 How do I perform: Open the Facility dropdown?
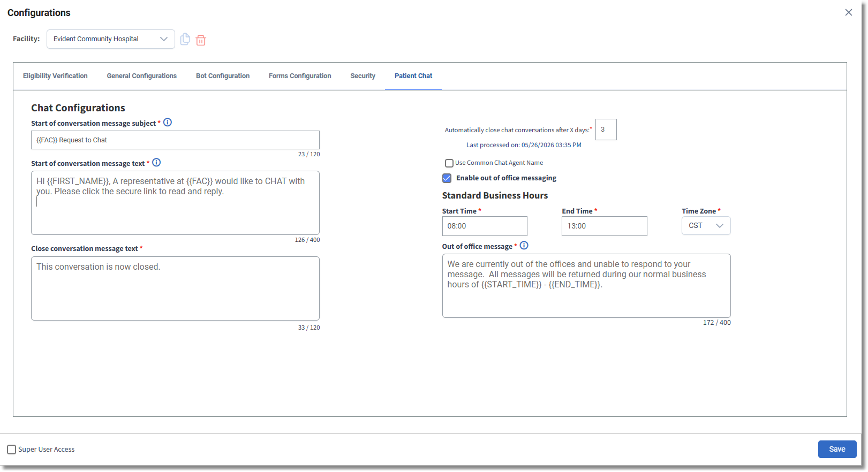(111, 39)
